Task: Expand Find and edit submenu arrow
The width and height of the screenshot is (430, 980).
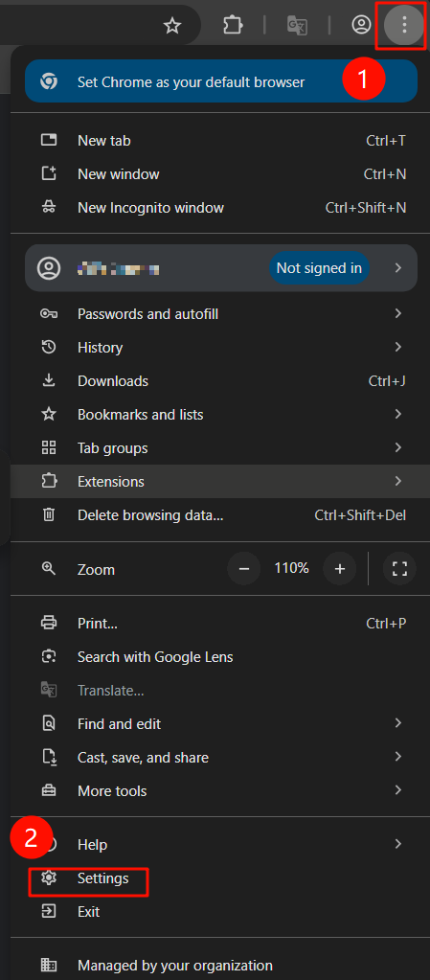Action: [398, 724]
